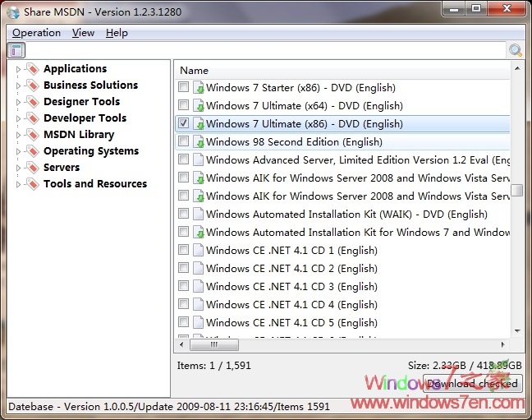Check the Windows 7 Starter (x86) checkbox

(x=184, y=87)
